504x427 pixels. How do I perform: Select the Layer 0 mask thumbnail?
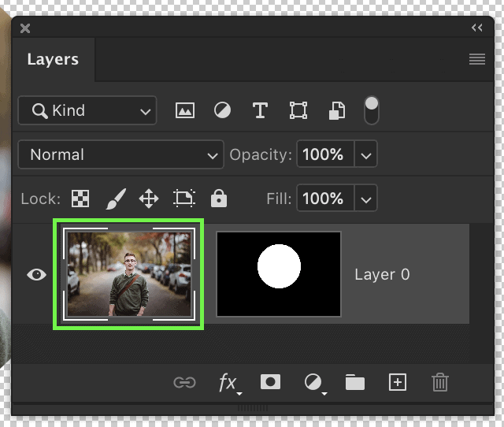pos(279,274)
